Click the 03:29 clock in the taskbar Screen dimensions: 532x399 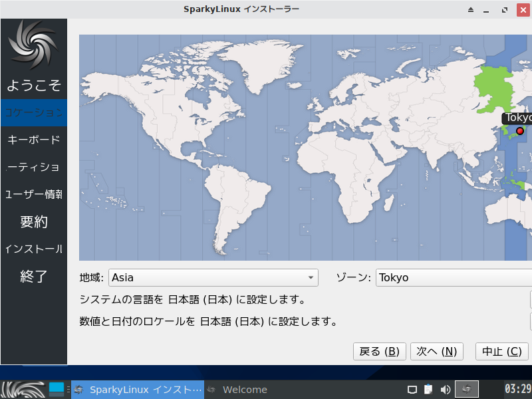pyautogui.click(x=518, y=389)
